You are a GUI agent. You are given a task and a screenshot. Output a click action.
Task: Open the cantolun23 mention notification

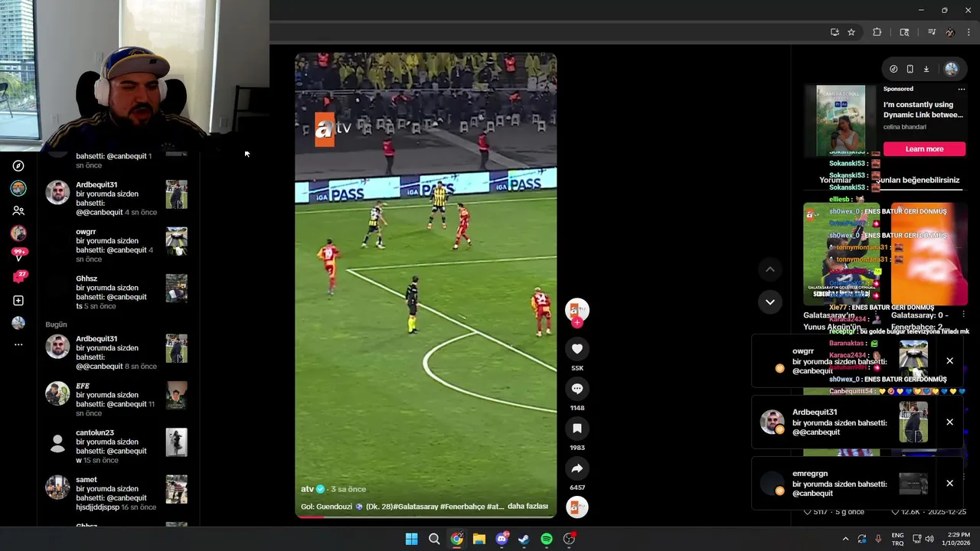coord(115,446)
